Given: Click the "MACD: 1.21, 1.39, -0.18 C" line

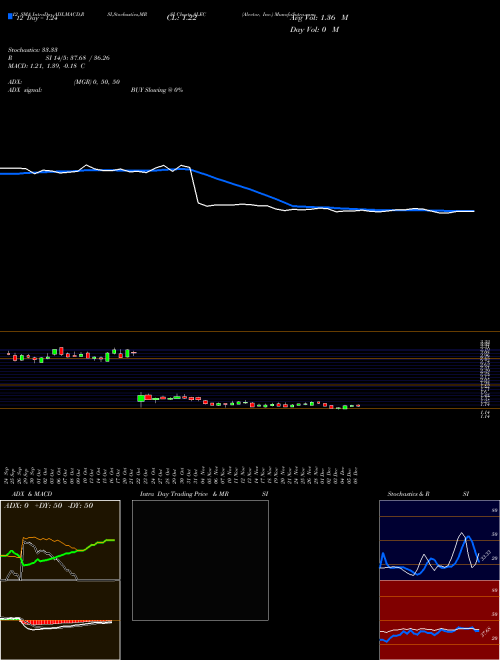Looking at the screenshot, I should click(46, 66).
